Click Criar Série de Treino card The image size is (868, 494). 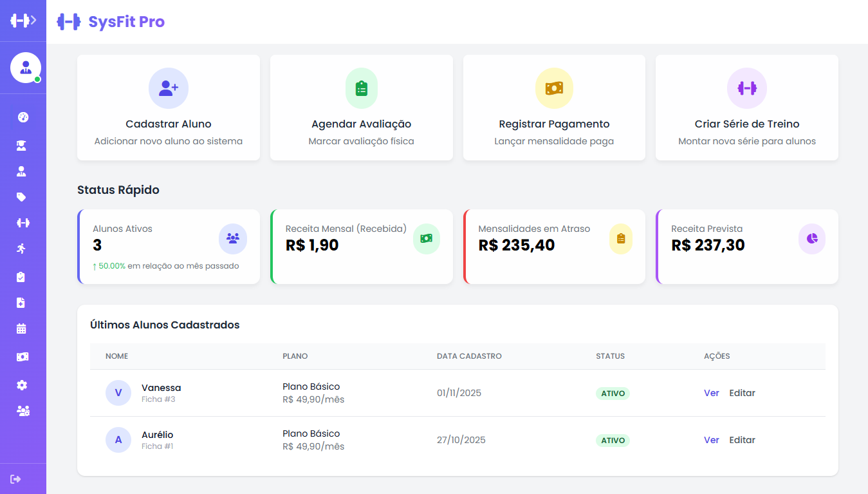point(746,107)
